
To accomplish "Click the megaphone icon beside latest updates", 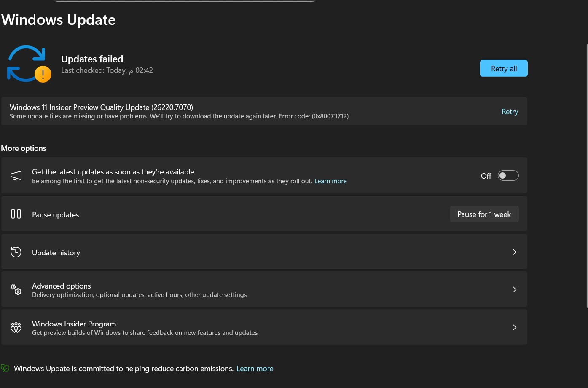I will pyautogui.click(x=16, y=176).
